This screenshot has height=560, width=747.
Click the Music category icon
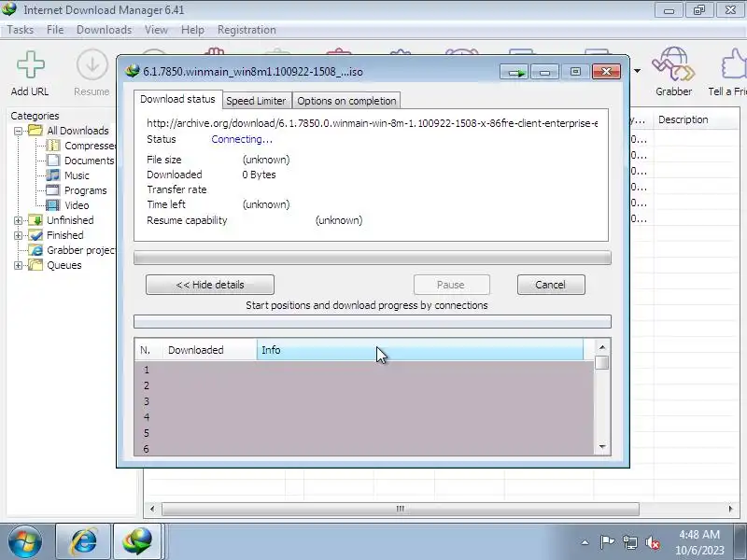pos(53,175)
